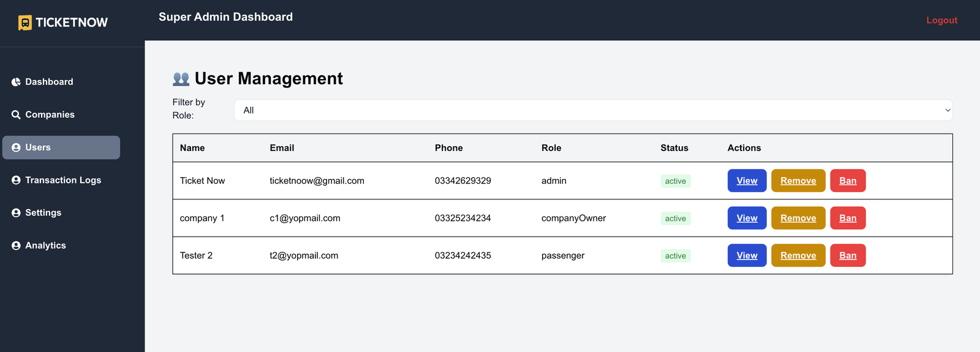Click the Actions column header
The height and width of the screenshot is (352, 980).
click(744, 148)
